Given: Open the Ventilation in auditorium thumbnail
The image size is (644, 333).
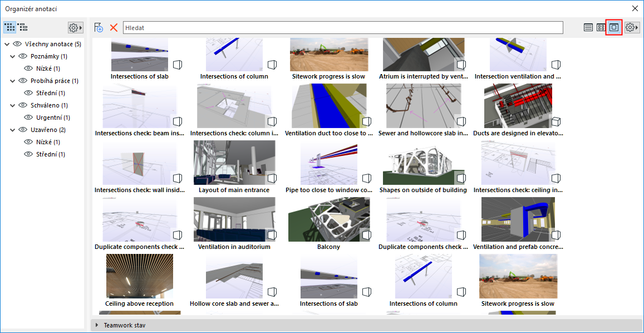Looking at the screenshot, I should pos(234,219).
